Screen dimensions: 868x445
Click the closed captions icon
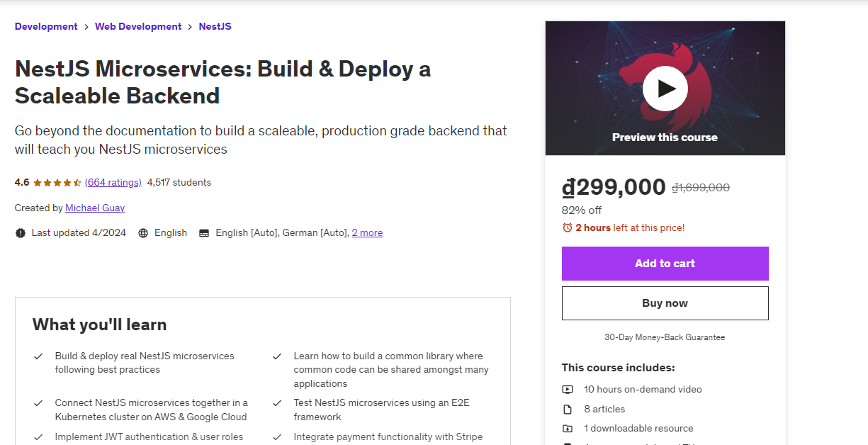click(204, 233)
